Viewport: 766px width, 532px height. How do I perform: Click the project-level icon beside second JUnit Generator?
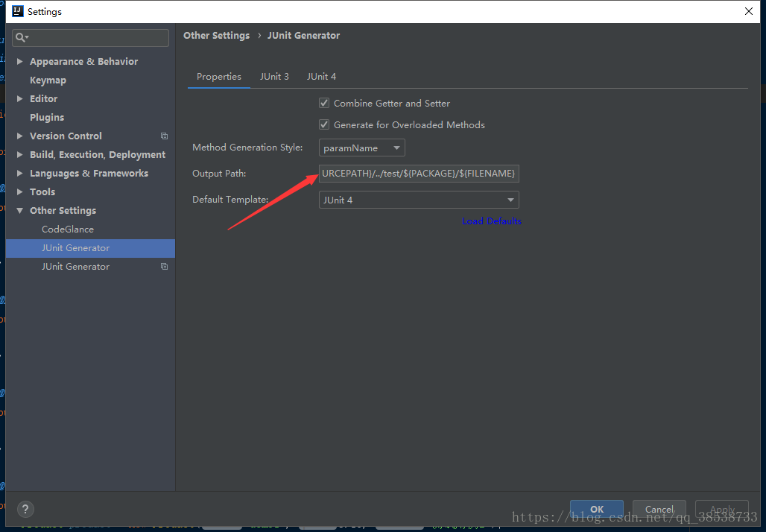(164, 267)
